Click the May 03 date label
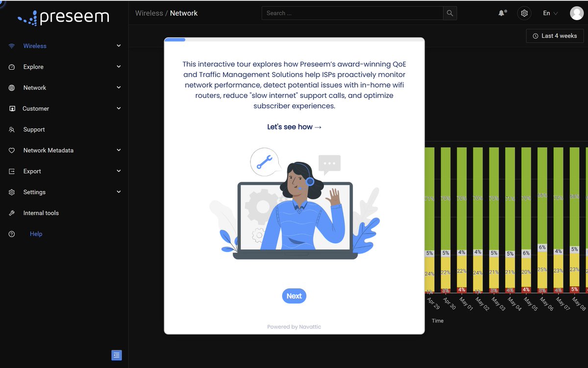Viewport: 588px width, 368px height. pyautogui.click(x=497, y=304)
